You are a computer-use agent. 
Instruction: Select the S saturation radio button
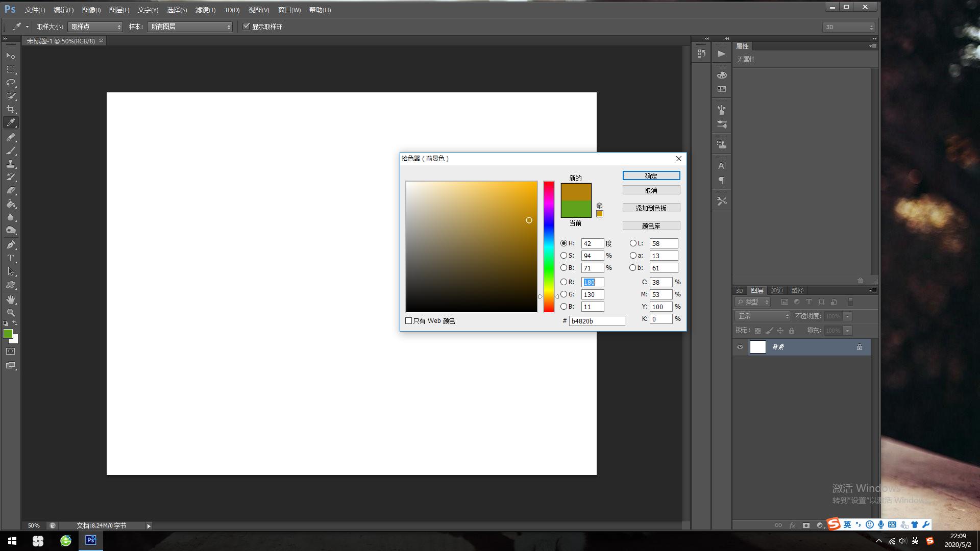click(563, 256)
